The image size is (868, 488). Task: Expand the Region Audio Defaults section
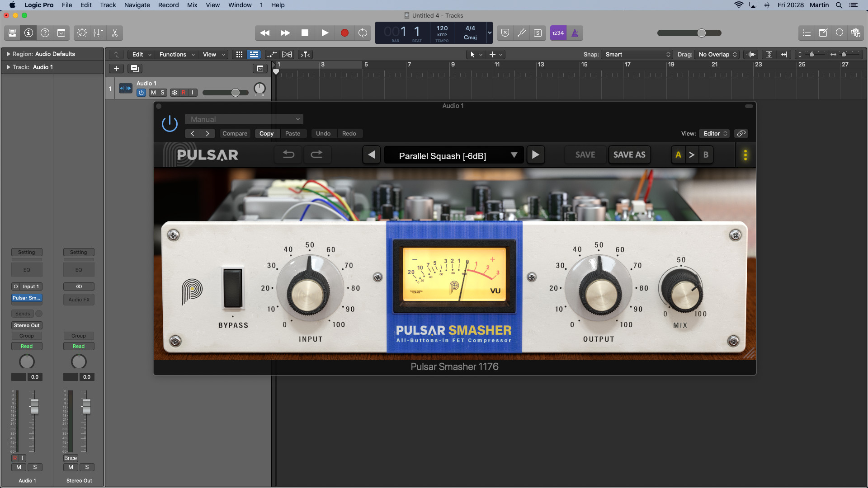point(8,54)
